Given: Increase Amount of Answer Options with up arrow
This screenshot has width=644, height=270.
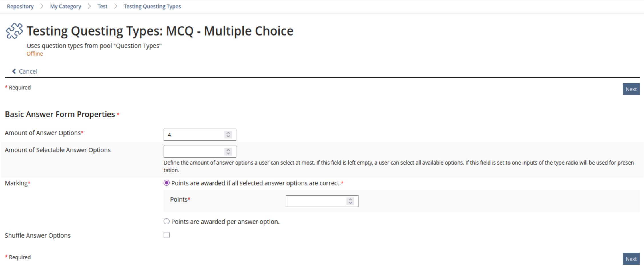Looking at the screenshot, I should click(x=228, y=133).
